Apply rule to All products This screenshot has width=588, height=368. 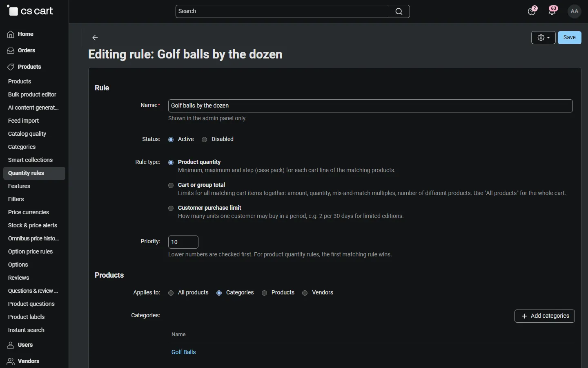point(171,293)
